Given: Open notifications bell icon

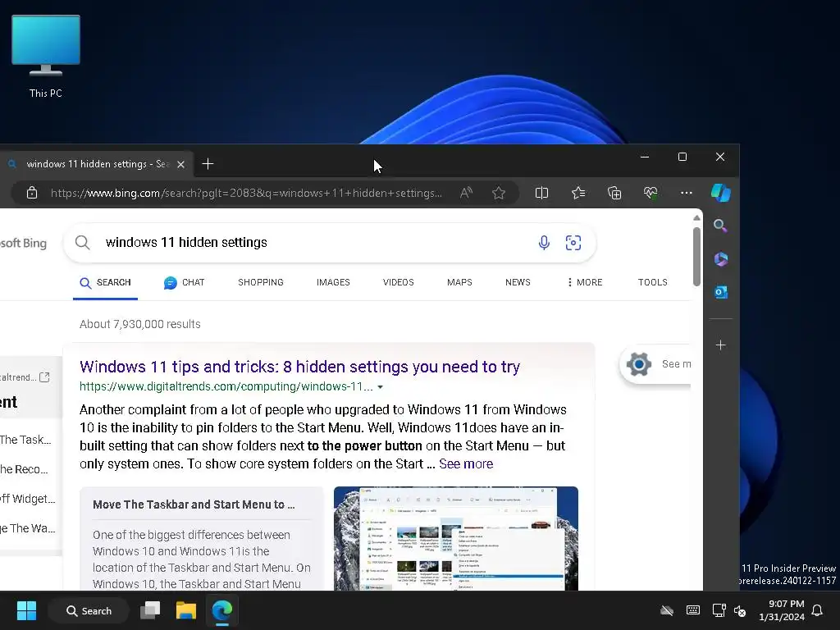Looking at the screenshot, I should coord(817,610).
